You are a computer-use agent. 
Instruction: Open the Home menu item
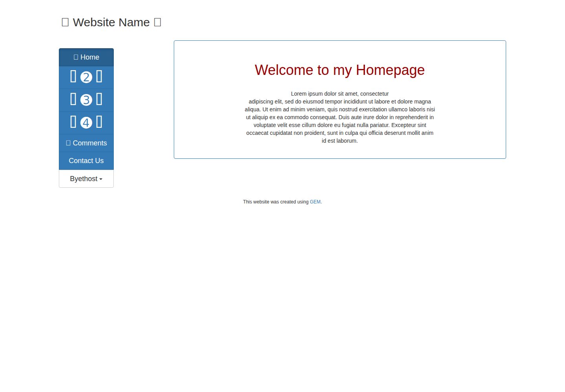coord(86,57)
